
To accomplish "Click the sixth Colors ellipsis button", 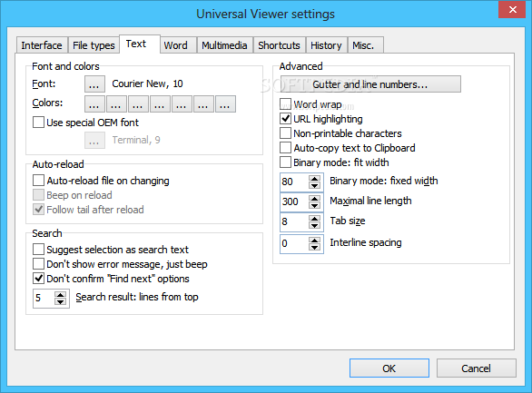I will click(203, 103).
